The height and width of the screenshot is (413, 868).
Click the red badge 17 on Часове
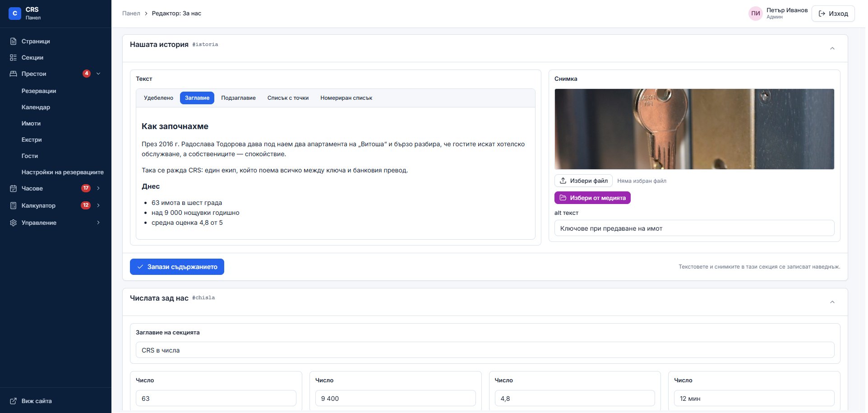point(86,188)
